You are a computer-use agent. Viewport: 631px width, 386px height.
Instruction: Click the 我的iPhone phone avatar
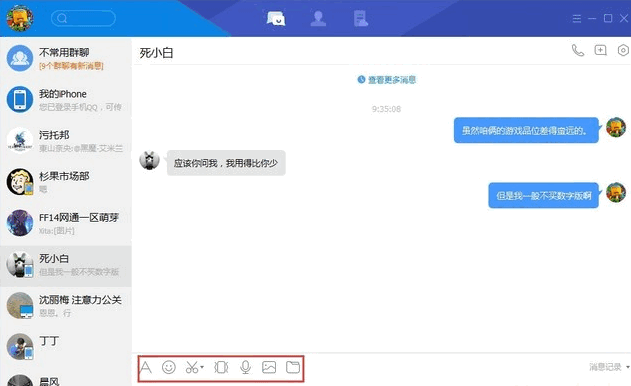pyautogui.click(x=20, y=99)
